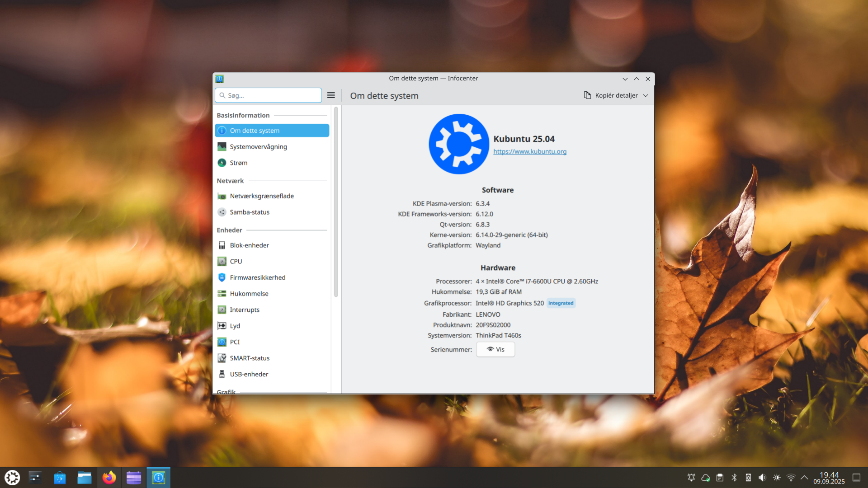Select Om dette system in sidebar
Image resolution: width=868 pixels, height=488 pixels.
coord(272,131)
